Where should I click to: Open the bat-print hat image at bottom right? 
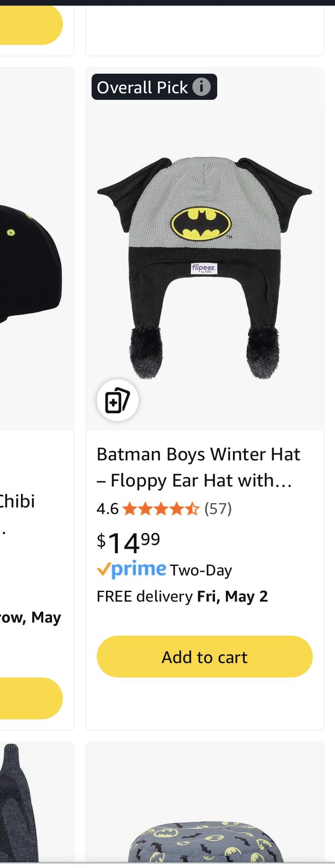click(x=205, y=837)
